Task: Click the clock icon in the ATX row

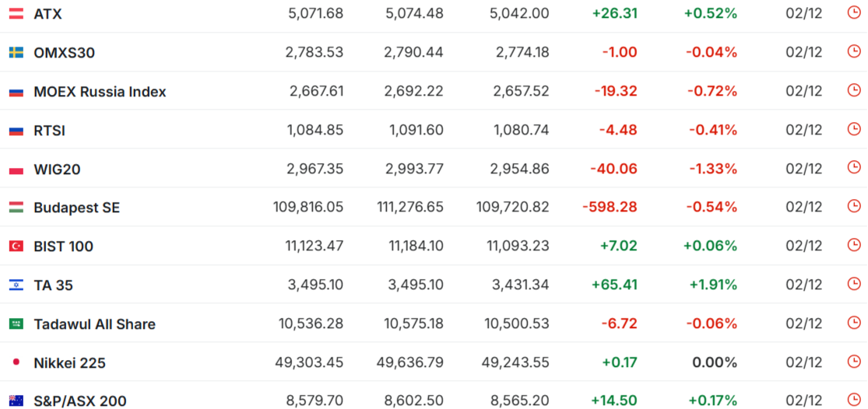Action: pyautogui.click(x=854, y=13)
